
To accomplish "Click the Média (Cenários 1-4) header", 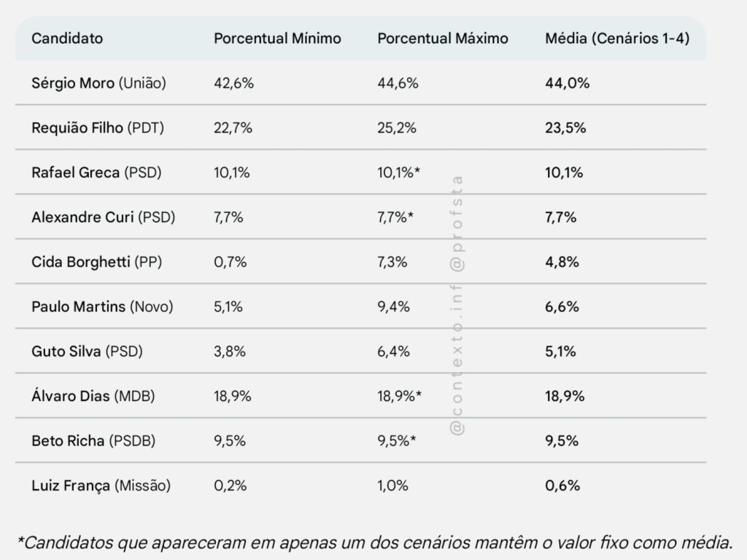I will (x=617, y=39).
